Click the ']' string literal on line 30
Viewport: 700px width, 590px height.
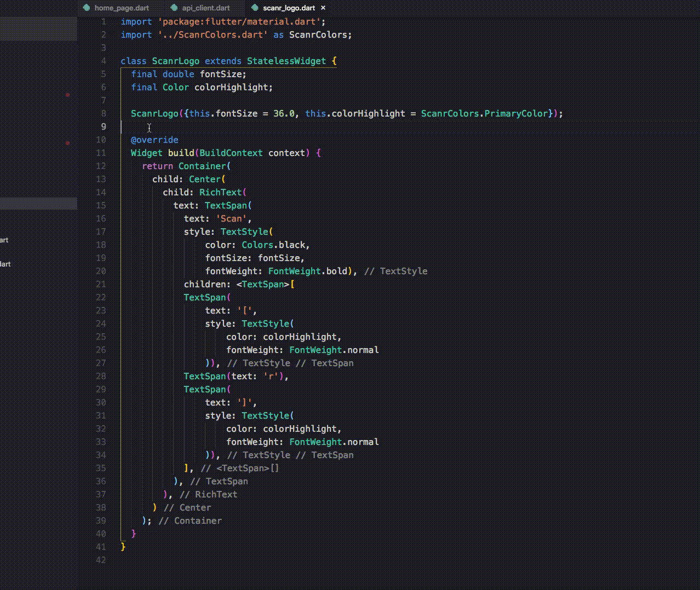pos(244,402)
